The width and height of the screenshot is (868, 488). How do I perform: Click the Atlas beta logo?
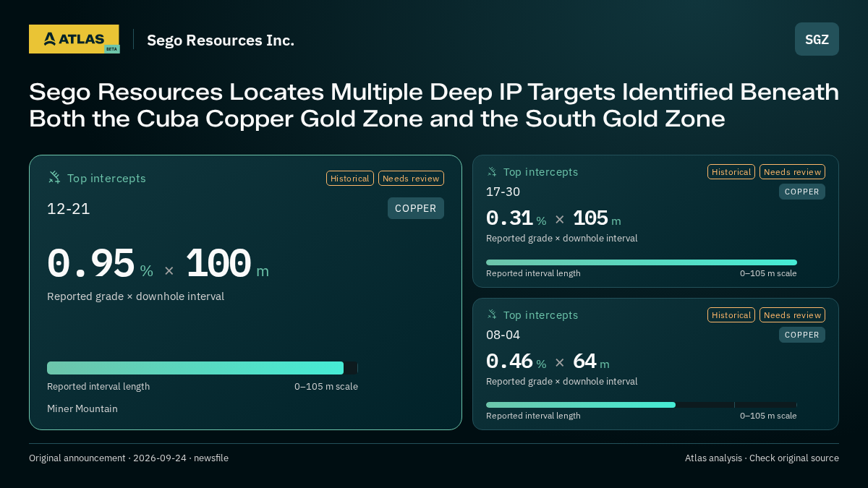pyautogui.click(x=75, y=39)
